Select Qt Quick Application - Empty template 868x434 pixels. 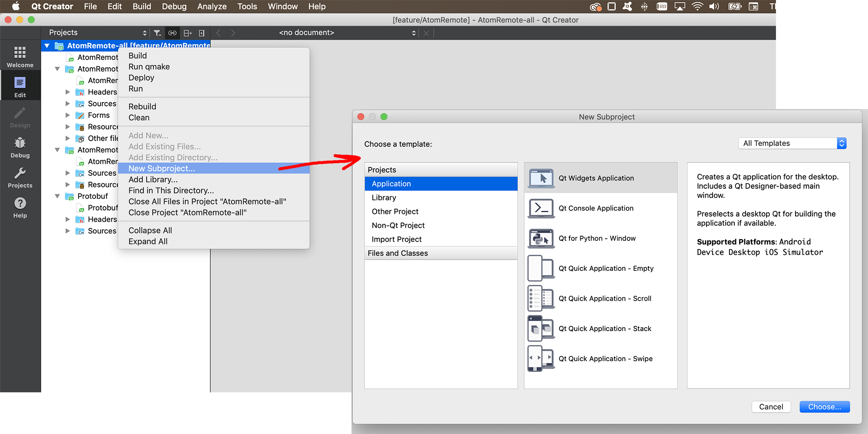click(x=601, y=268)
